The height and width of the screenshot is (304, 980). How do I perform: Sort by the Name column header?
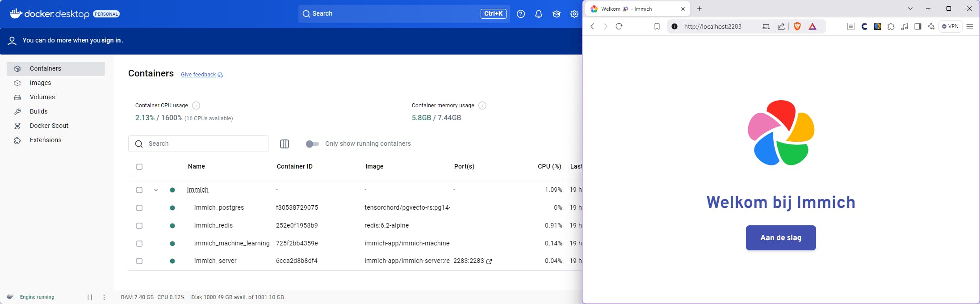(197, 167)
